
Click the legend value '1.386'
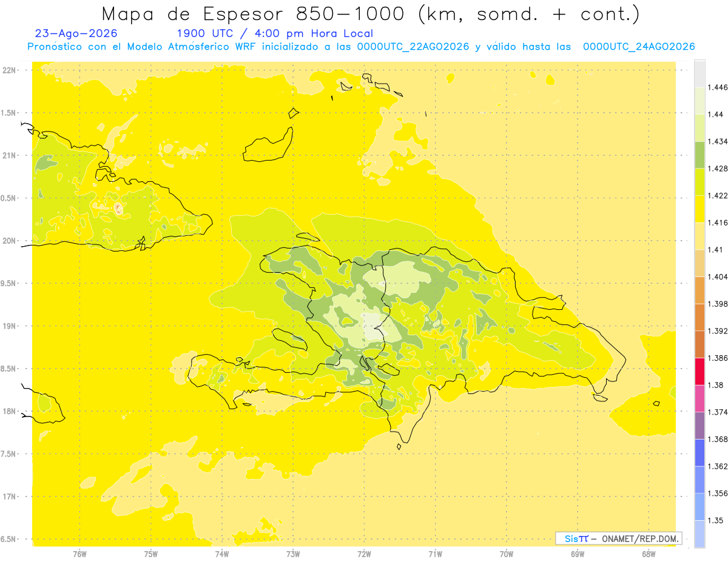tap(717, 358)
